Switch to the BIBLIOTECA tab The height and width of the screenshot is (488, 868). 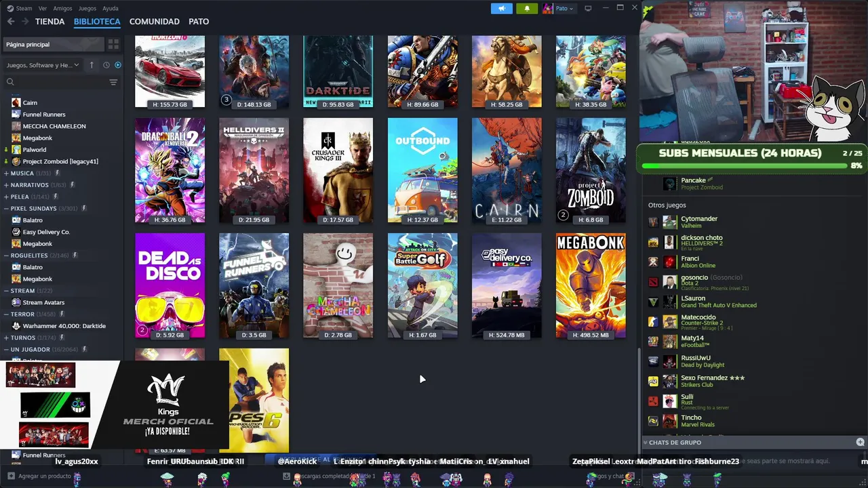(97, 22)
